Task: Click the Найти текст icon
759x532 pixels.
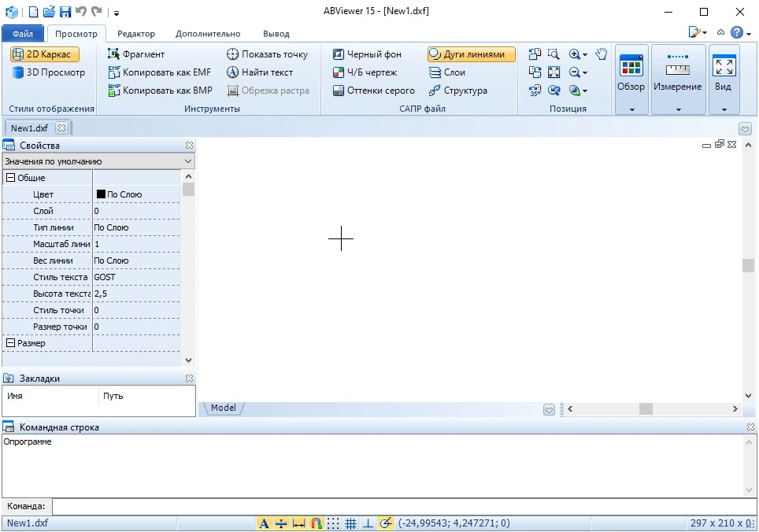Action: [x=233, y=72]
